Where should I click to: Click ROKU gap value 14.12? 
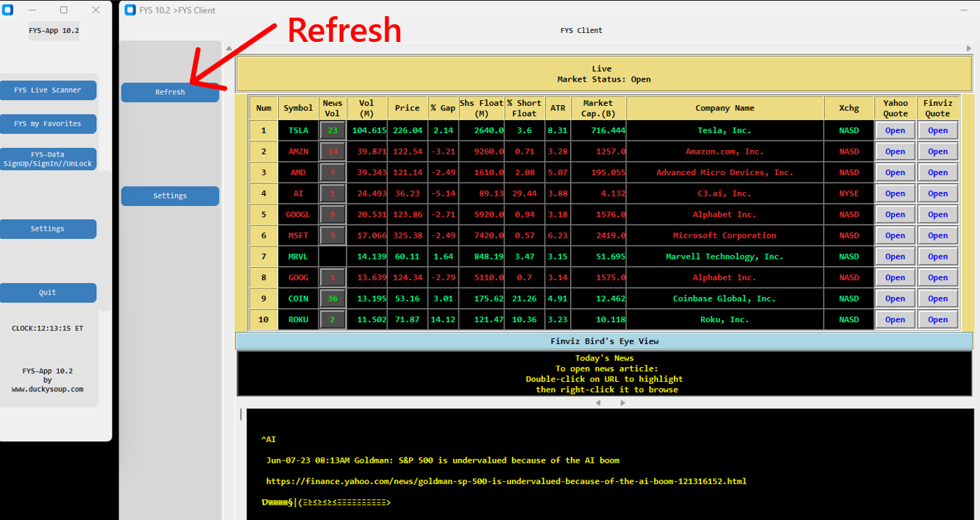coord(443,319)
